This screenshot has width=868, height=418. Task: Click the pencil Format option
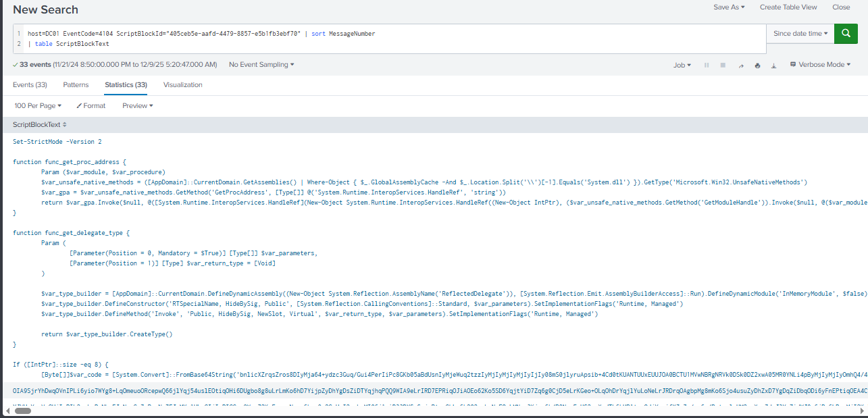[91, 106]
